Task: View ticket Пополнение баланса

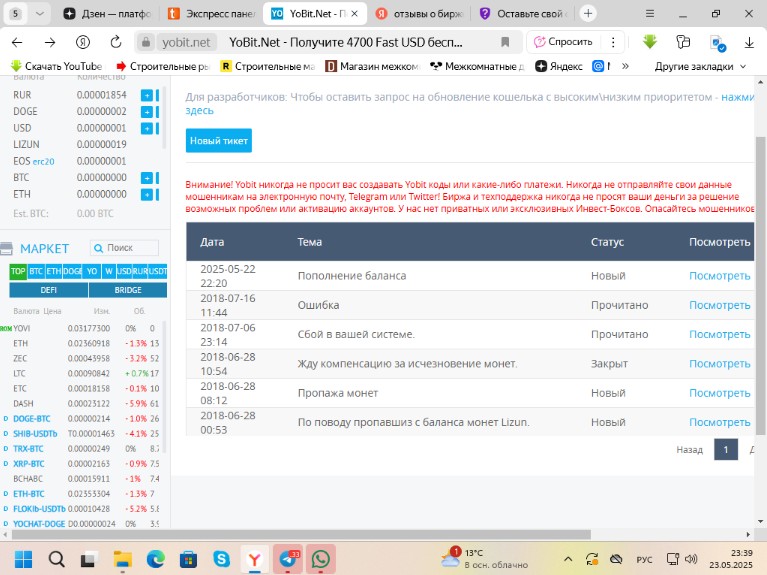Action: (x=719, y=276)
